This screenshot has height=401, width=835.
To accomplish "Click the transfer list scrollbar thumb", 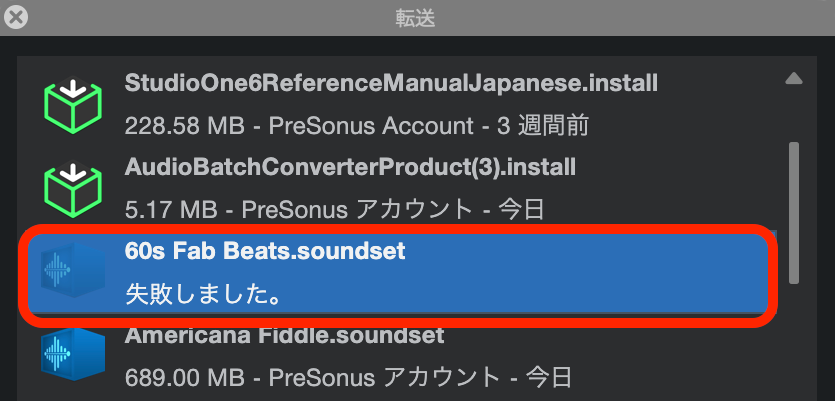I will pyautogui.click(x=794, y=213).
